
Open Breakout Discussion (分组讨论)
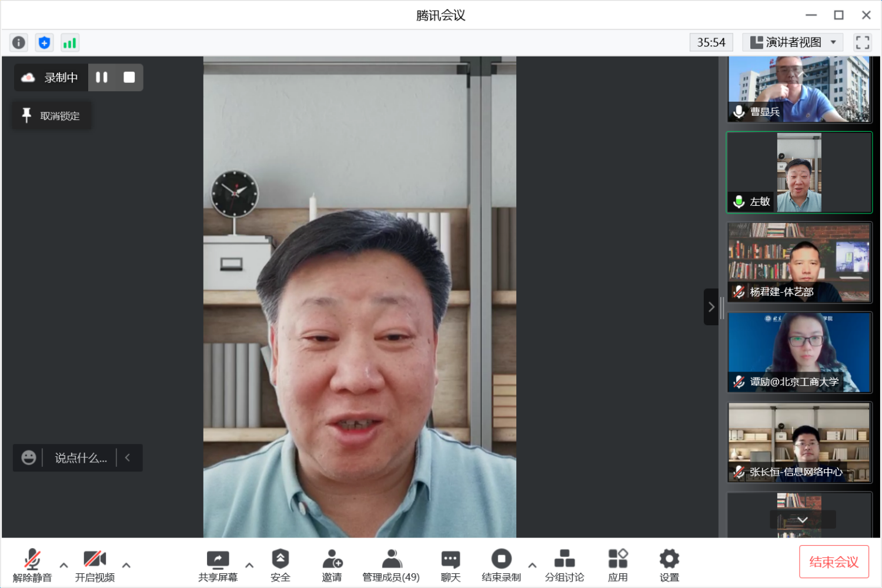coord(564,565)
